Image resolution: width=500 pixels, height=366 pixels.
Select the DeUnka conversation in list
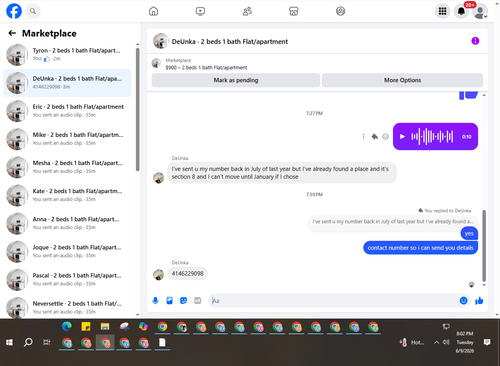pos(68,83)
